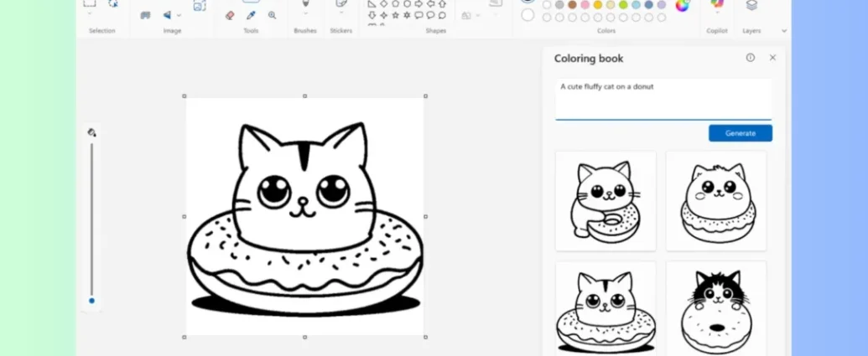Click the Flip image icon
This screenshot has width=868, height=356.
[x=167, y=15]
